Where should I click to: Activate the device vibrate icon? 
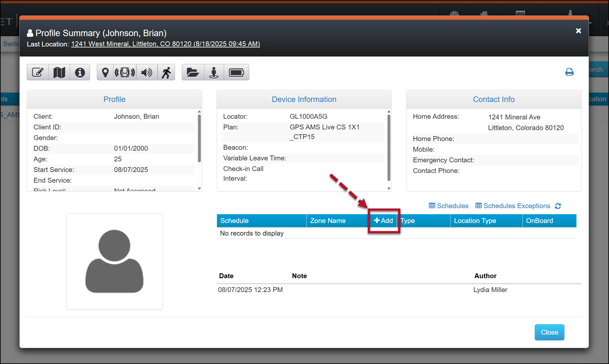click(x=125, y=72)
